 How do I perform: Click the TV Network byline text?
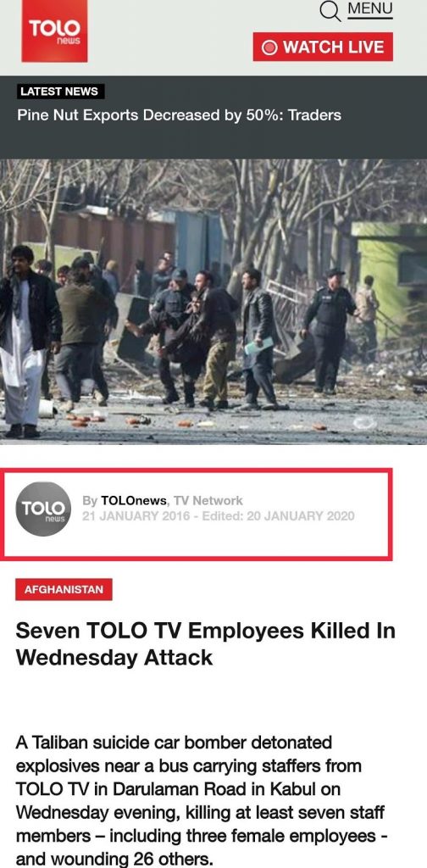208,500
